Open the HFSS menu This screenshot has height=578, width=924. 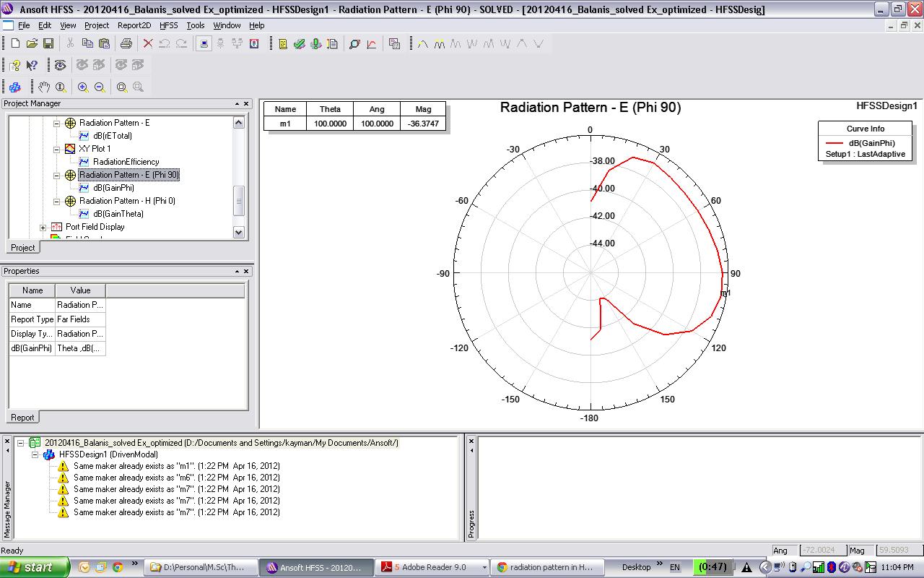(x=168, y=25)
